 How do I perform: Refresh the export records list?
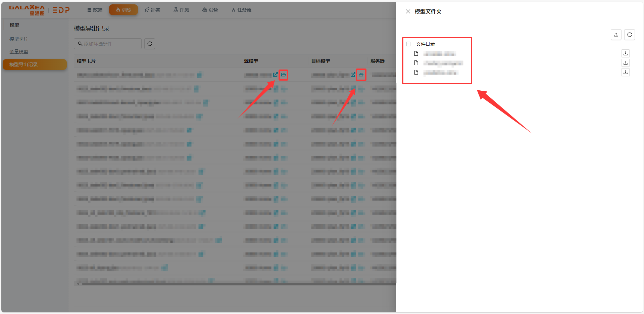[x=150, y=44]
